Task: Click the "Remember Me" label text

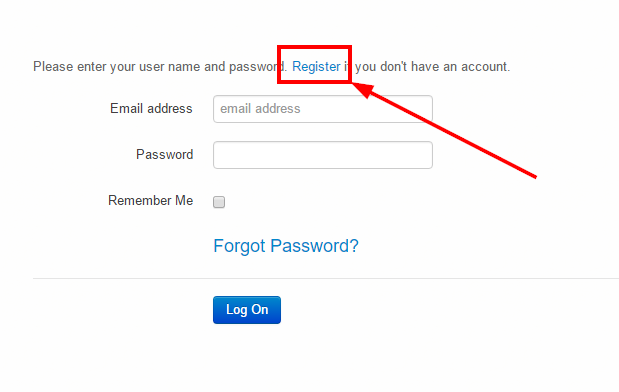Action: click(150, 201)
